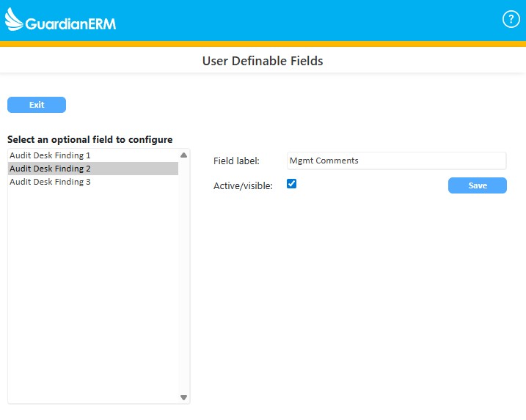Click the "Active/visible:" label text
Screen dimensions: 526x420
(243, 186)
